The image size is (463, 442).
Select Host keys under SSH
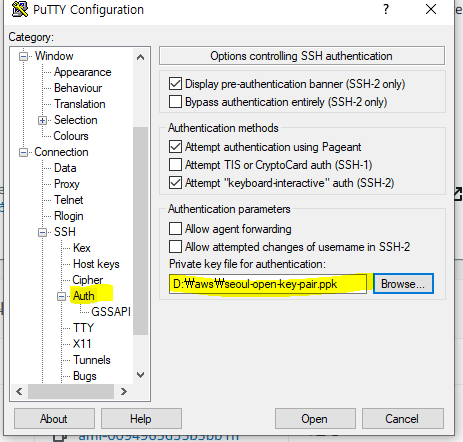pyautogui.click(x=96, y=264)
